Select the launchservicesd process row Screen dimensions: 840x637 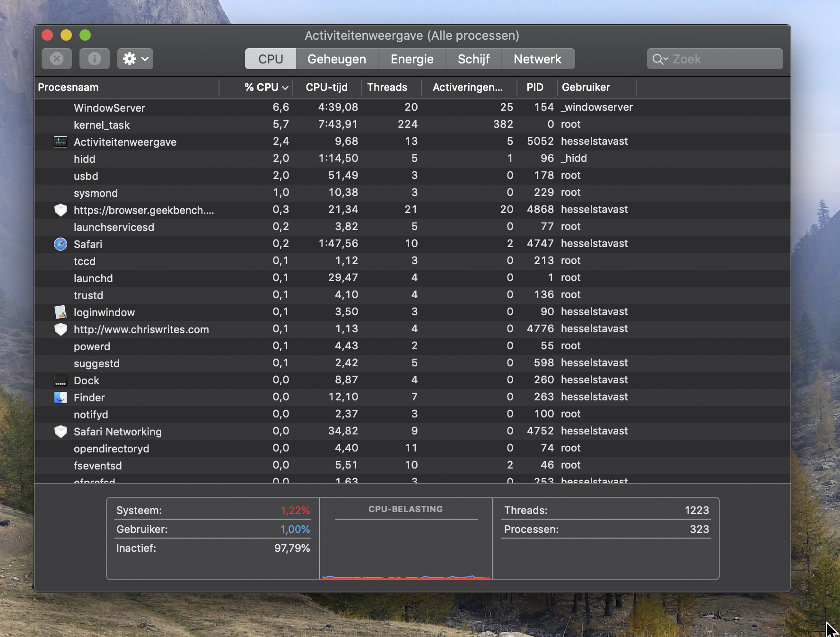[412, 227]
